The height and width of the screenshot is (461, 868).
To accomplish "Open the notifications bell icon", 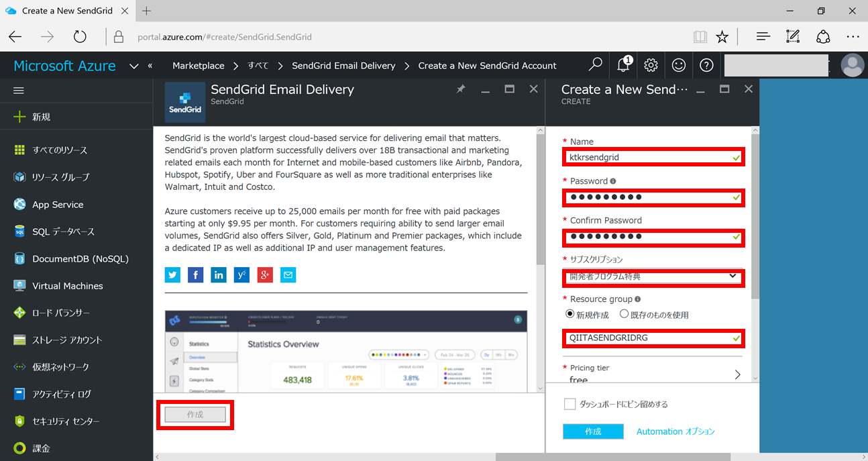I will (624, 64).
